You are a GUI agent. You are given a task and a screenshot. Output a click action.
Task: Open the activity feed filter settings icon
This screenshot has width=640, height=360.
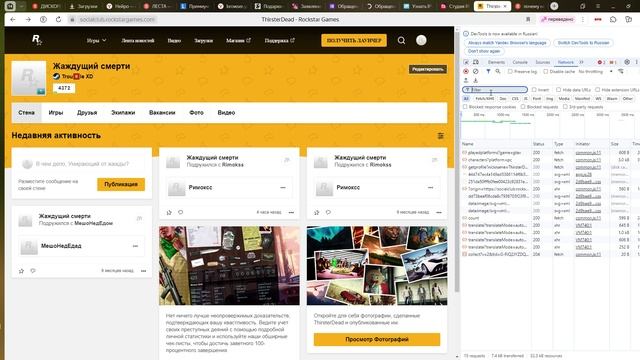click(x=440, y=136)
